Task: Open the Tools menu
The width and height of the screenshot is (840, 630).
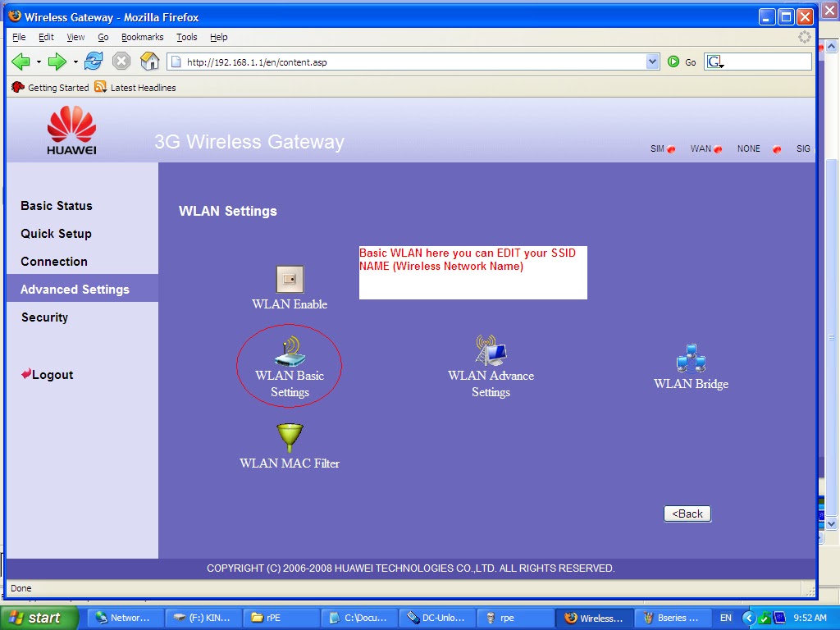Action: pyautogui.click(x=186, y=37)
